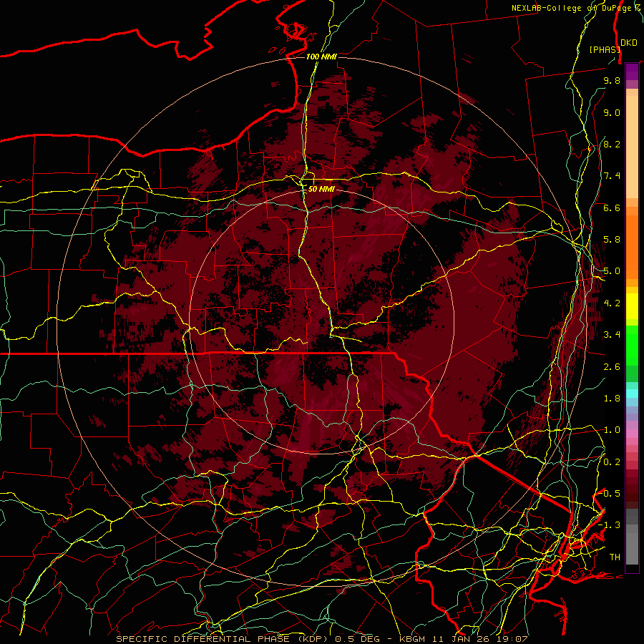Click the 7.4 value on the color scale

pyautogui.click(x=612, y=176)
